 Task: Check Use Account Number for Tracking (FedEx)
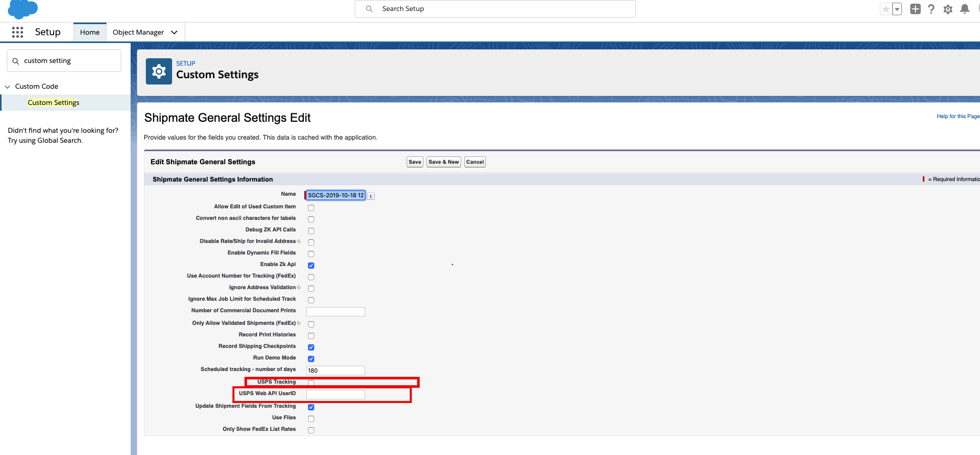(x=311, y=277)
